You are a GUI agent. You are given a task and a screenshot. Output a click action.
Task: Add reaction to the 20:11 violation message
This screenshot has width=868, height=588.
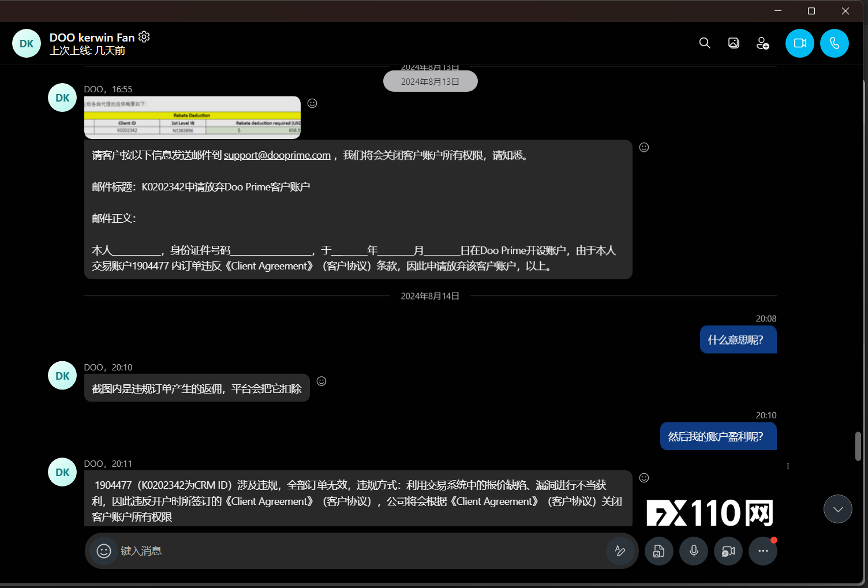pos(644,478)
